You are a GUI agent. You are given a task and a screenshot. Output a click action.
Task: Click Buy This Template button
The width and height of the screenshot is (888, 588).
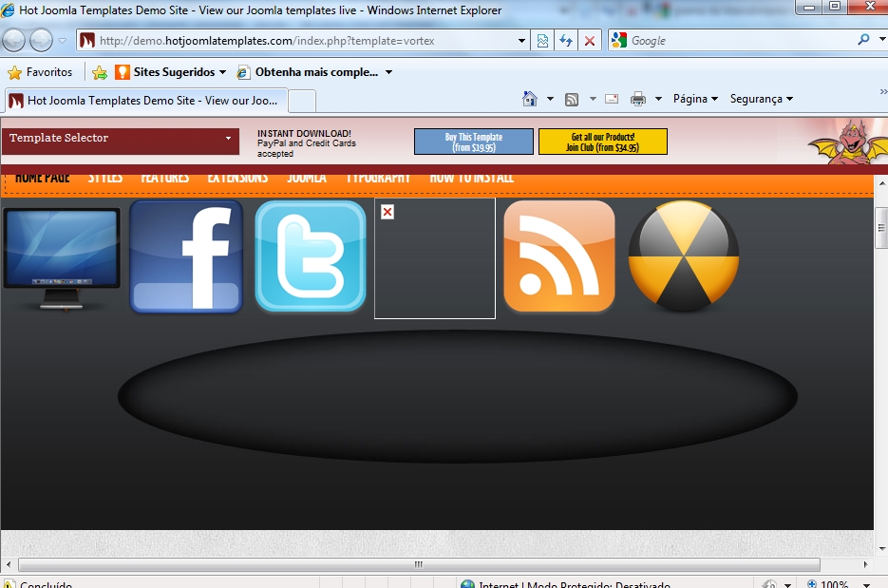point(474,142)
